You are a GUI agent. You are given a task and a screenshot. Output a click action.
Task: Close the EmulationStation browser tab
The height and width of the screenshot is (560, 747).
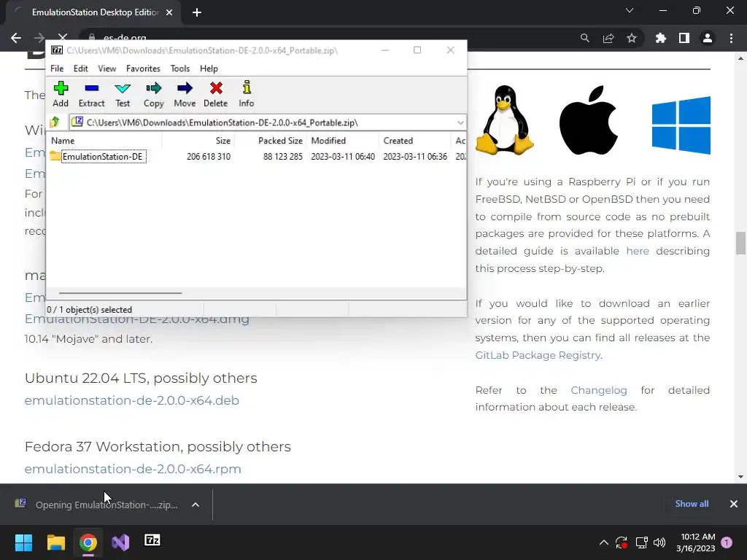[169, 12]
